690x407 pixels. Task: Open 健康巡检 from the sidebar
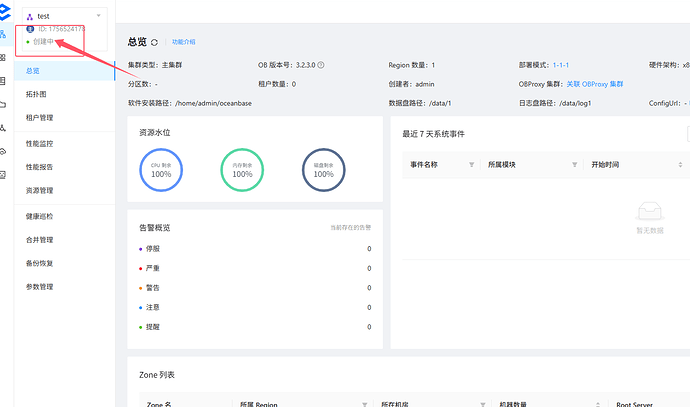coord(40,216)
